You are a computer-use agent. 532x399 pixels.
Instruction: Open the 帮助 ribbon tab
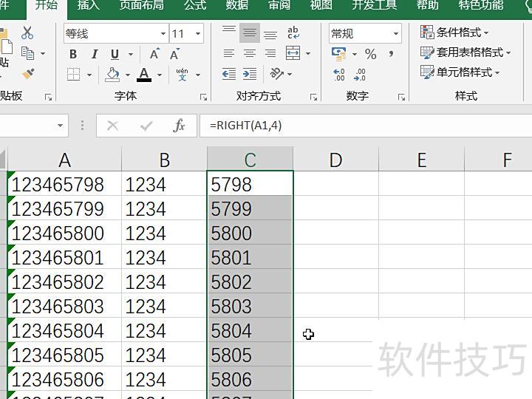(428, 5)
